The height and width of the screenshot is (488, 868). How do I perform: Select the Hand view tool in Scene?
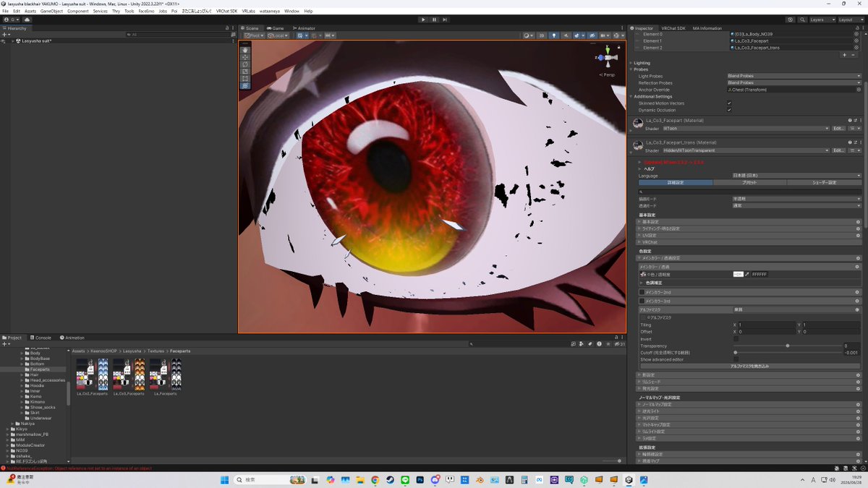(x=245, y=49)
